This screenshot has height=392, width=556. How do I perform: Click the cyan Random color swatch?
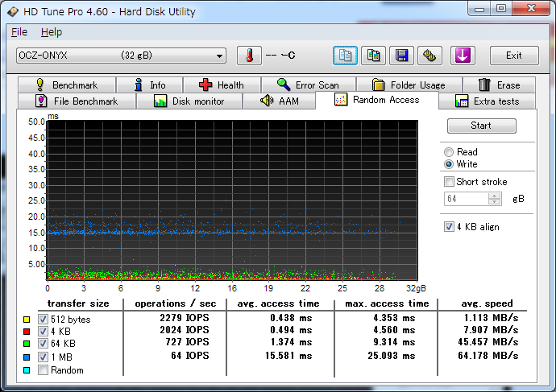pyautogui.click(x=27, y=370)
